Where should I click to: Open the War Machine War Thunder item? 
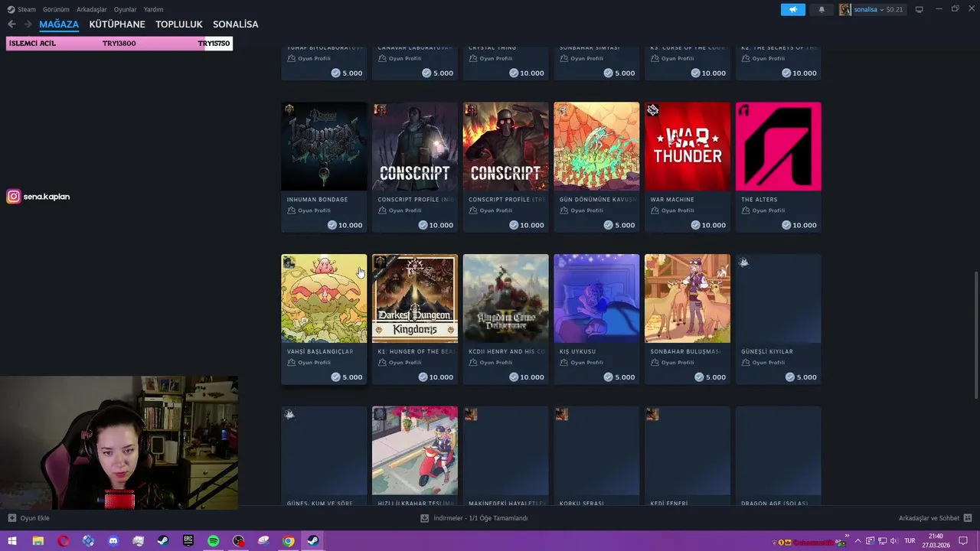688,167
